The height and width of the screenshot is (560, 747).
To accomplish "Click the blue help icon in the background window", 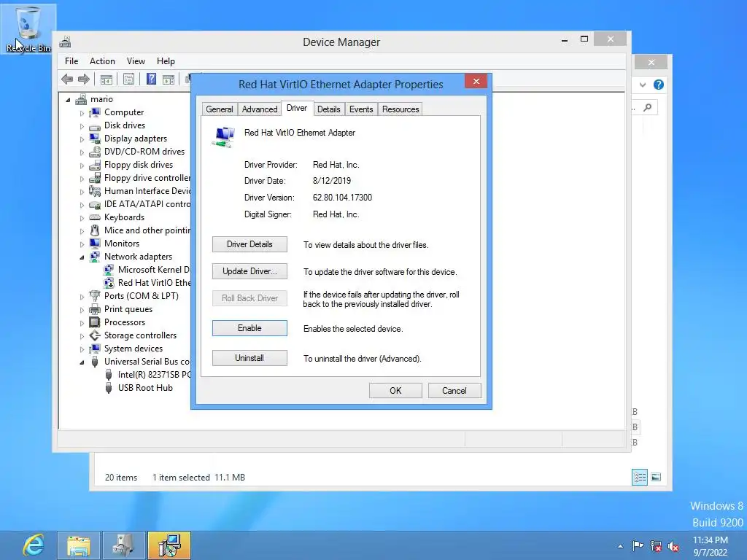I will tap(659, 85).
